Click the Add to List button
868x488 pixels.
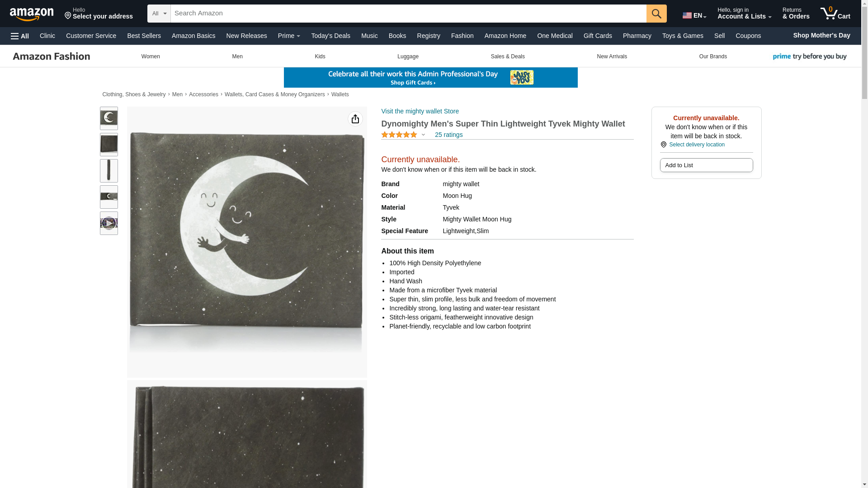click(706, 165)
